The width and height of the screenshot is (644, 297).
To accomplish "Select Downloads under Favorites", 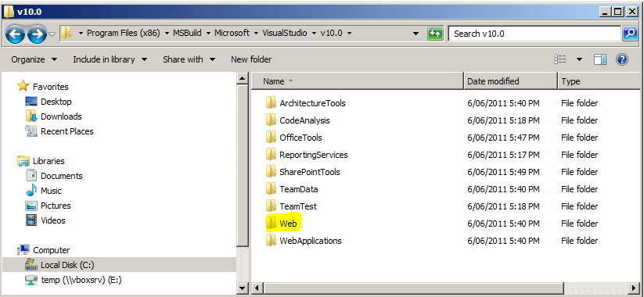I will coord(53,116).
